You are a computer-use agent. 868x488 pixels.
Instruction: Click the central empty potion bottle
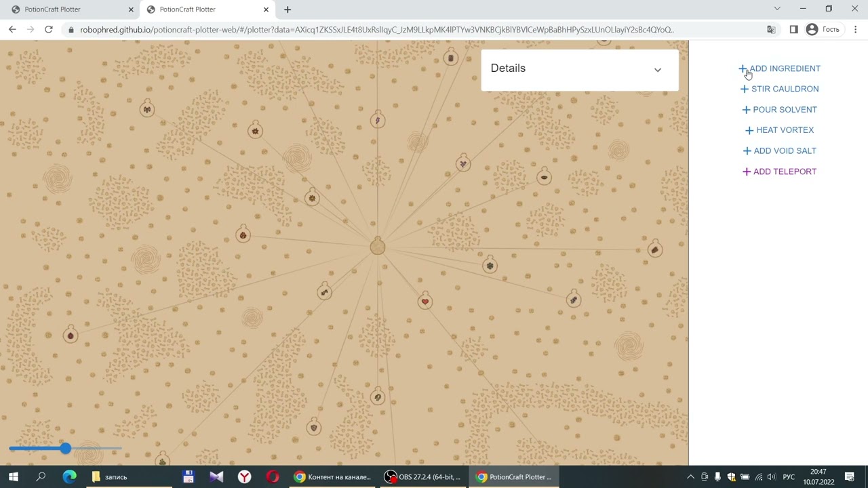(x=378, y=247)
